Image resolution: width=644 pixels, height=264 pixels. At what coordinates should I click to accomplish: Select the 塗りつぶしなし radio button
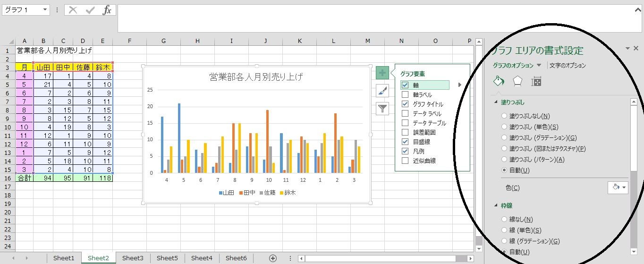[x=505, y=116]
